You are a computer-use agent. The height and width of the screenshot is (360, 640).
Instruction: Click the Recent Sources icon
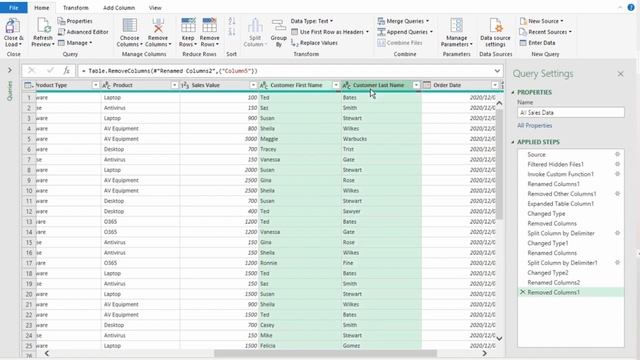coord(523,32)
